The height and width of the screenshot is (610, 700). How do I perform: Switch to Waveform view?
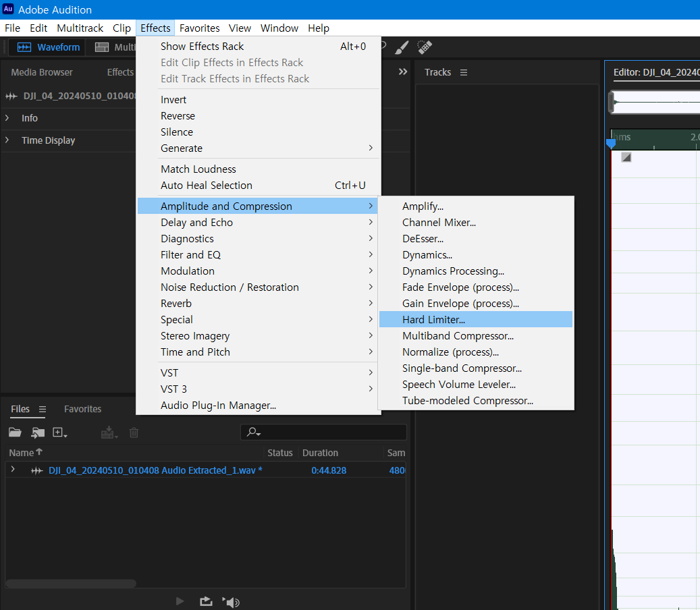coord(48,47)
